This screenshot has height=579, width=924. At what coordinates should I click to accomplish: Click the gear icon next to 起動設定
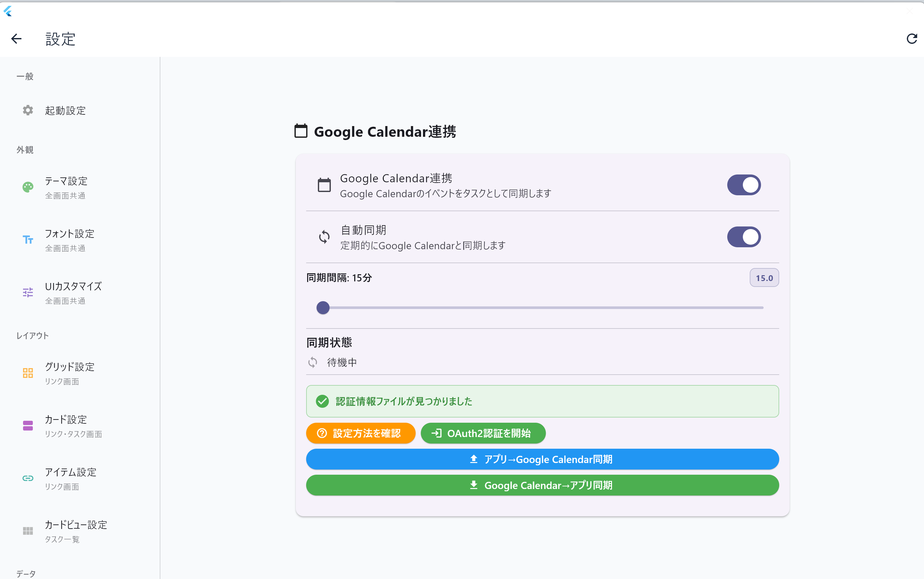click(x=27, y=110)
